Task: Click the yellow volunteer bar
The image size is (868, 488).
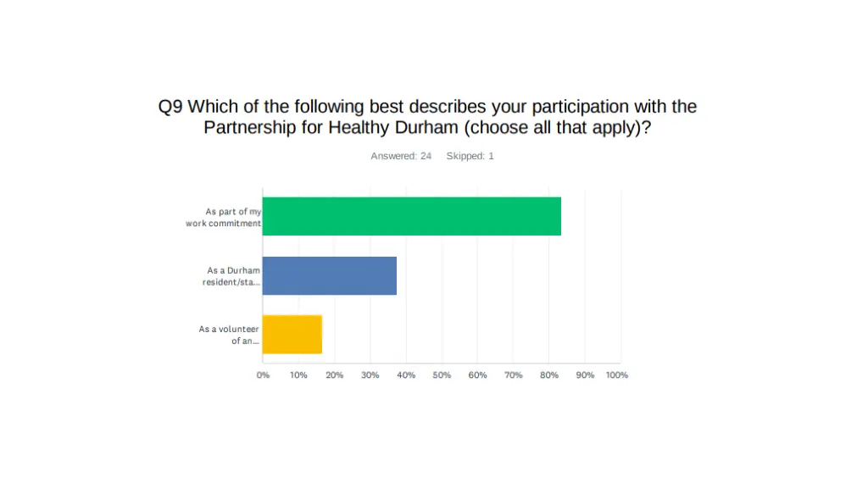Action: tap(292, 334)
